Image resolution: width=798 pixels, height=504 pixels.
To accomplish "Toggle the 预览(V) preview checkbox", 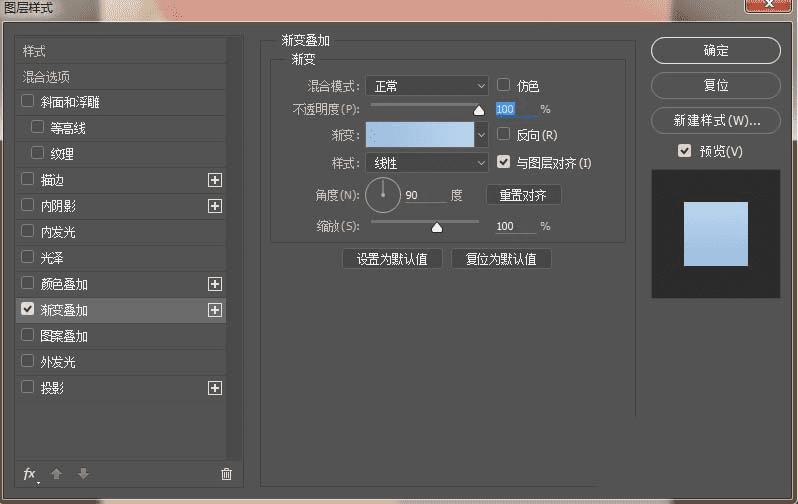I will pos(685,151).
